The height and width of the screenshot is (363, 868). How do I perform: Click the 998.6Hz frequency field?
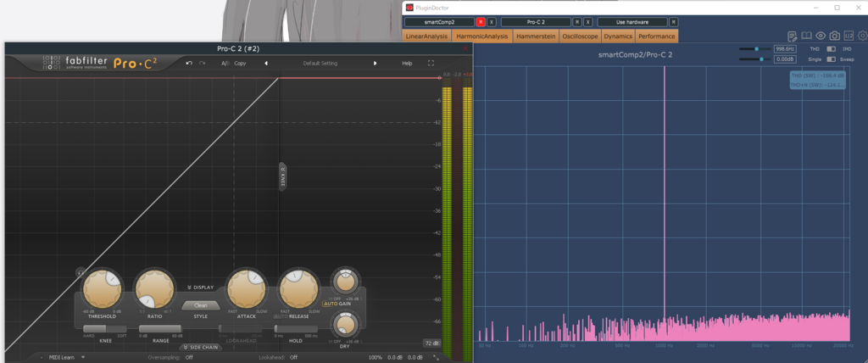click(784, 49)
